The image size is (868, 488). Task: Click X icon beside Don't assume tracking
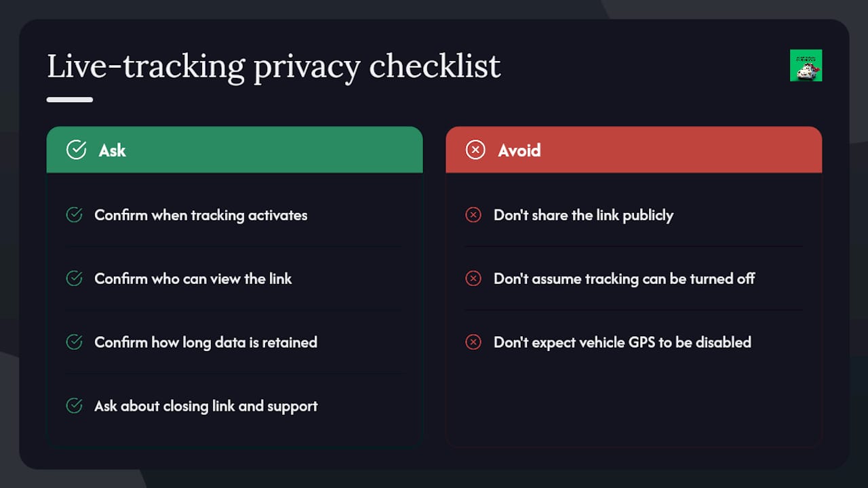(473, 279)
